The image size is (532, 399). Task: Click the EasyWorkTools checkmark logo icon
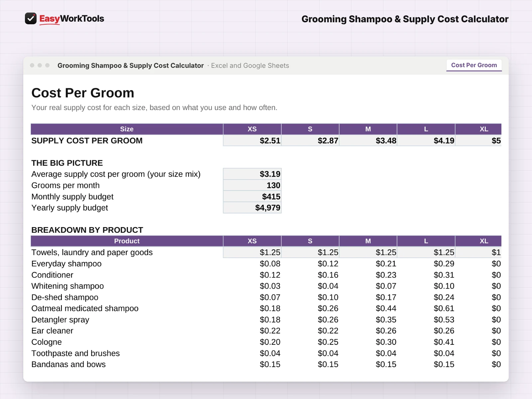point(31,19)
